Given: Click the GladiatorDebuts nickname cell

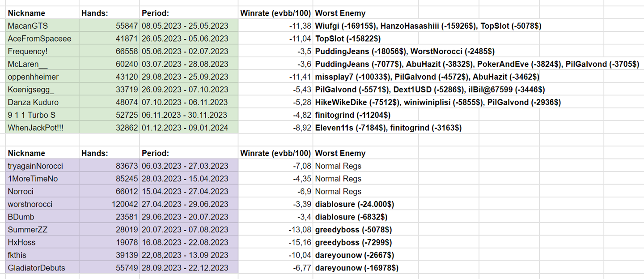Looking at the screenshot, I should [36, 268].
